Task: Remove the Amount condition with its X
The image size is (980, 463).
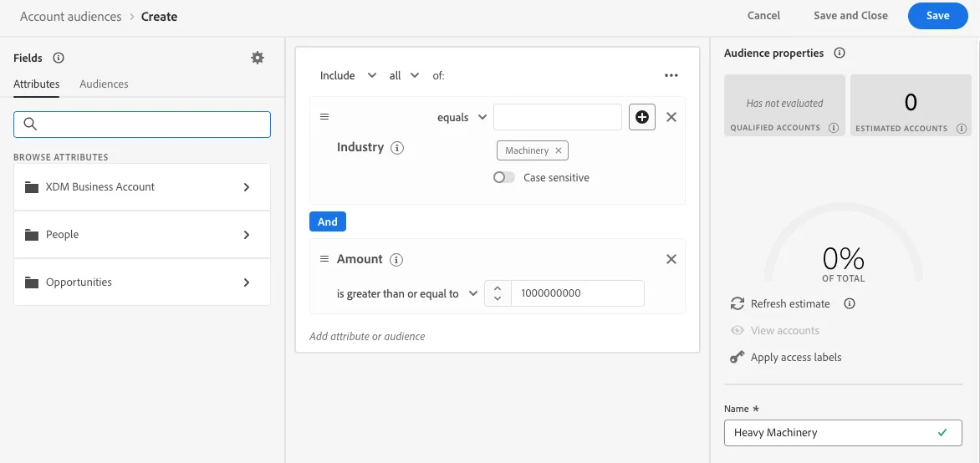Action: click(x=671, y=259)
